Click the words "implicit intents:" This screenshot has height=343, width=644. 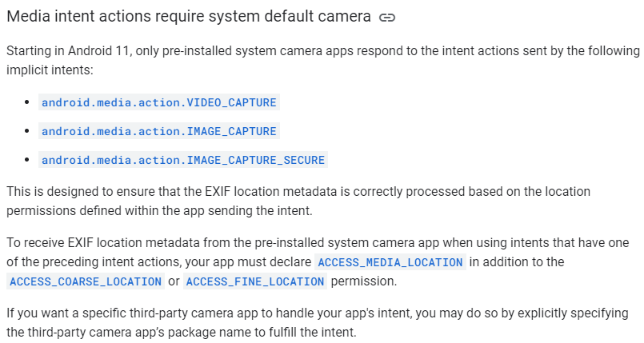click(x=50, y=70)
